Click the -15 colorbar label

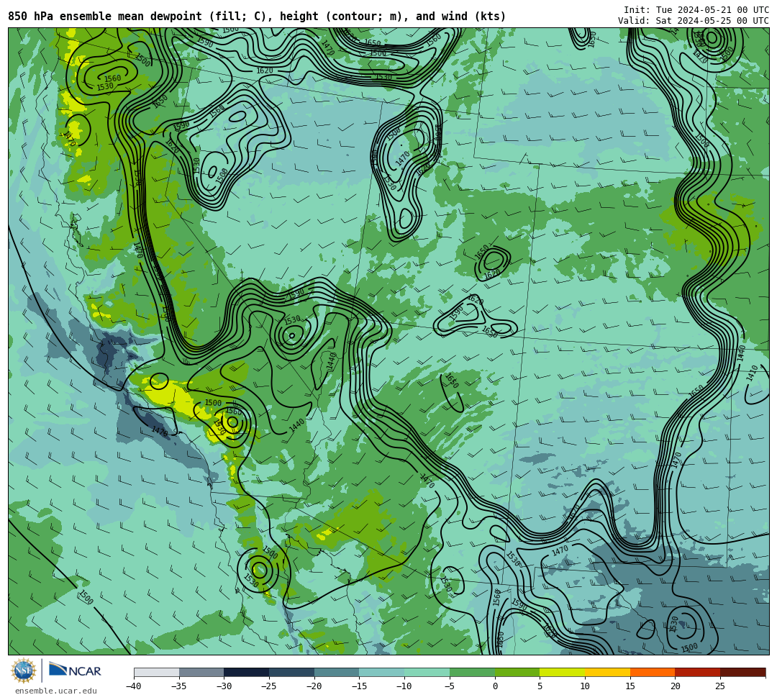[x=359, y=686]
